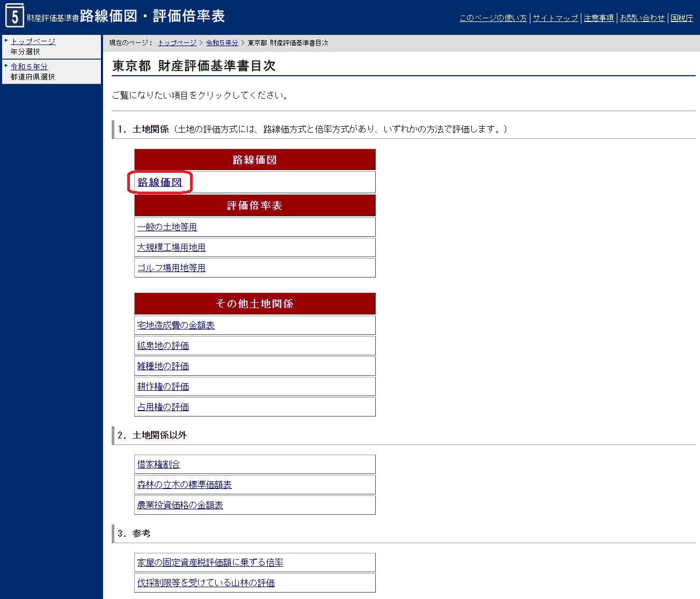This screenshot has width=700, height=599.
Task: Open 注意事項 in header
Action: (599, 18)
